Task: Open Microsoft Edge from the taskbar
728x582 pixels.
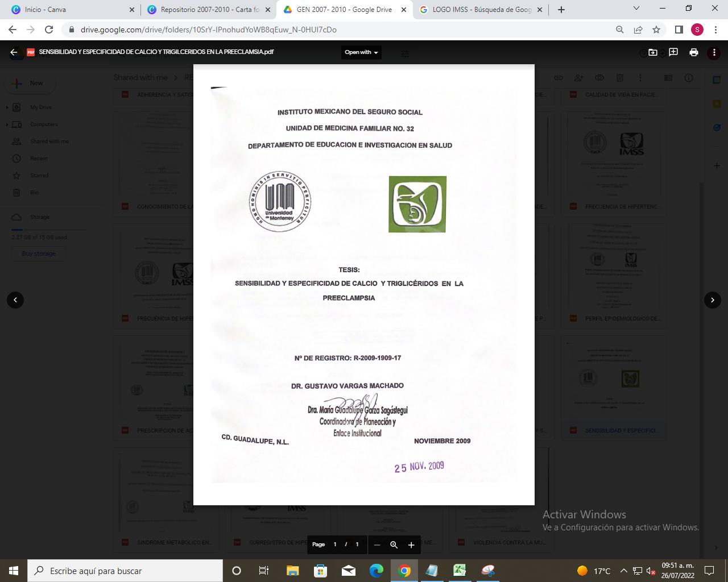Action: (377, 571)
